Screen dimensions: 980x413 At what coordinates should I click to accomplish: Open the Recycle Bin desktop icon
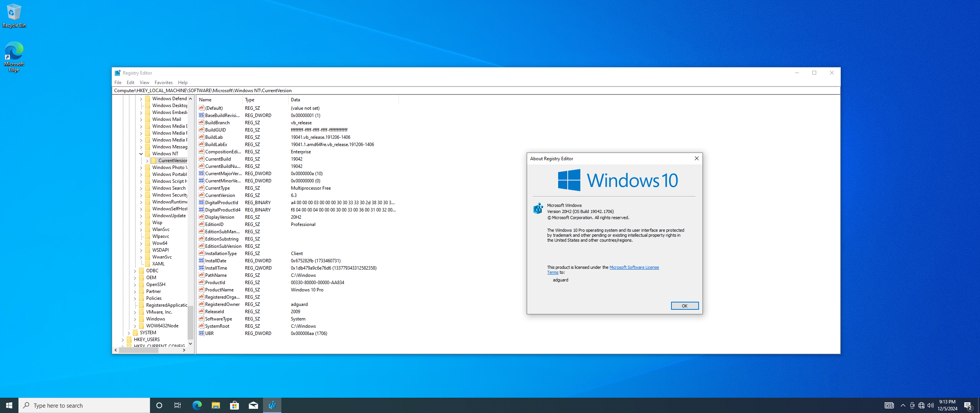(14, 16)
